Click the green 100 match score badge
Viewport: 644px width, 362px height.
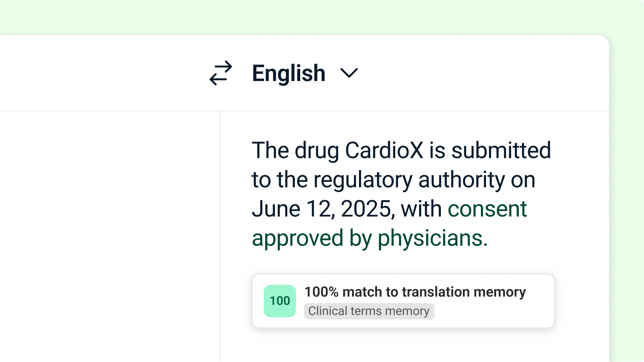(x=280, y=301)
